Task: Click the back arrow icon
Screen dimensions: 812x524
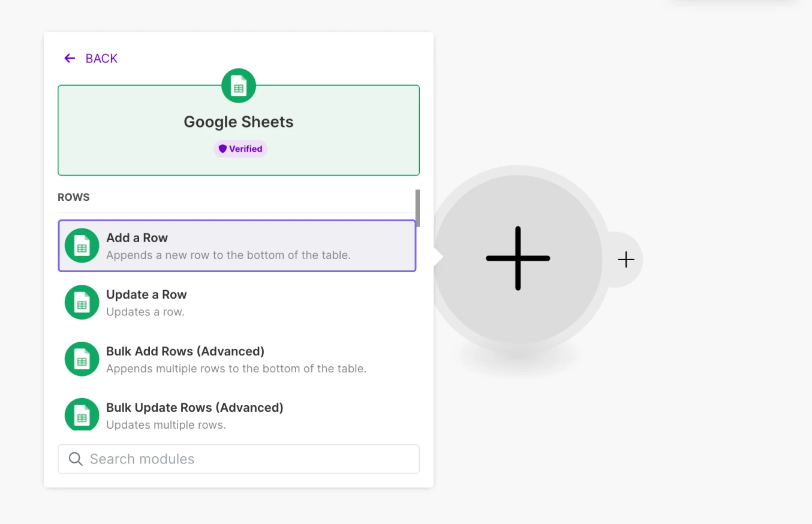Action: tap(70, 58)
